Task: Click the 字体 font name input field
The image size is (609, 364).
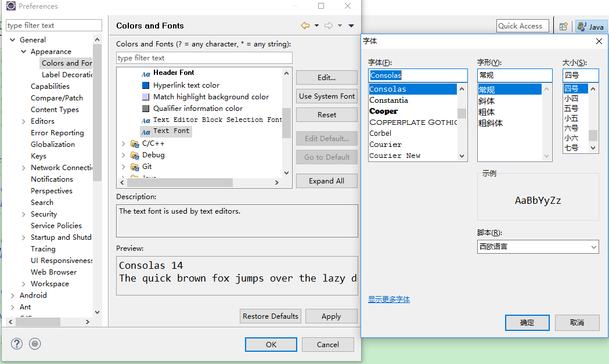Action: (x=417, y=75)
